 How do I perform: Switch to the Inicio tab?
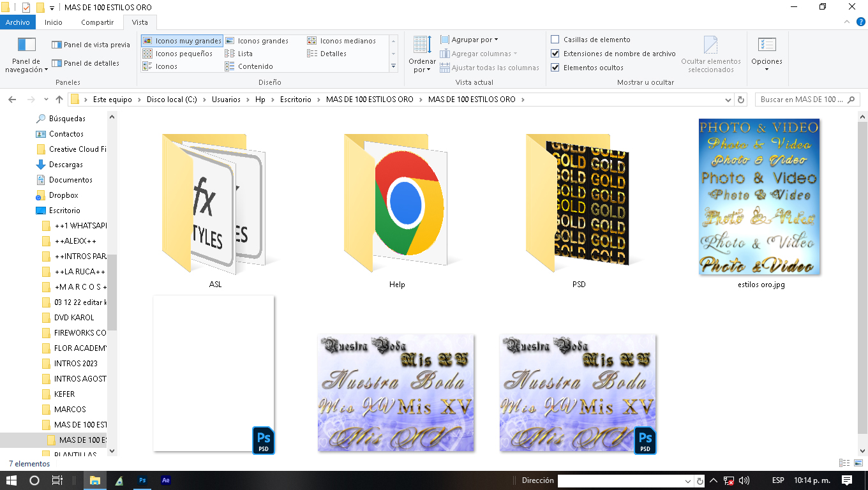(x=54, y=22)
